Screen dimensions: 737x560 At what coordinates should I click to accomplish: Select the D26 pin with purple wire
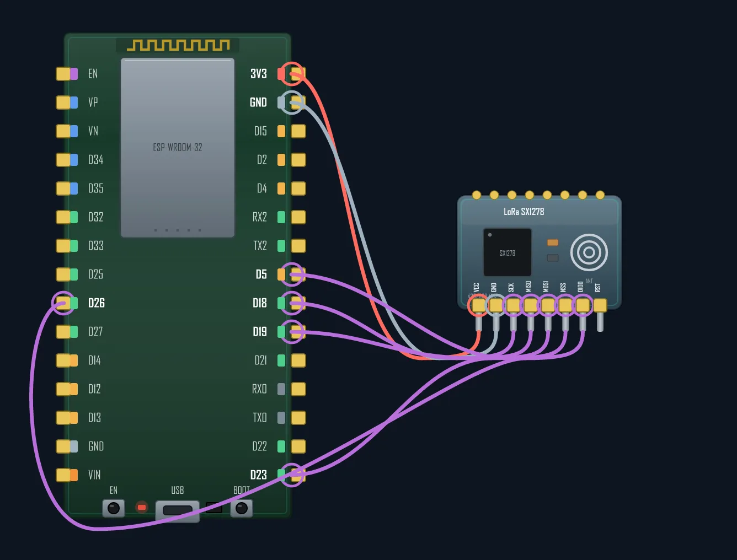(63, 303)
